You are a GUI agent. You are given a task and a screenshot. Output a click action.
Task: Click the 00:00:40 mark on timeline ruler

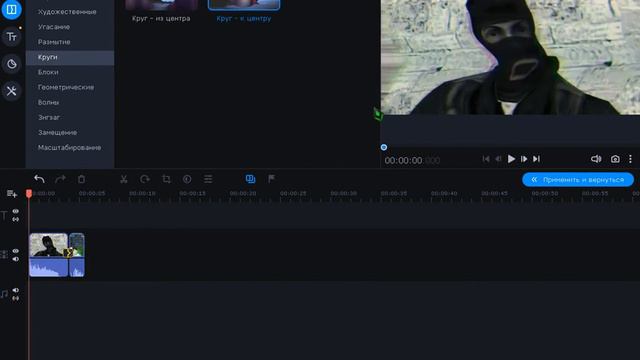(x=444, y=193)
